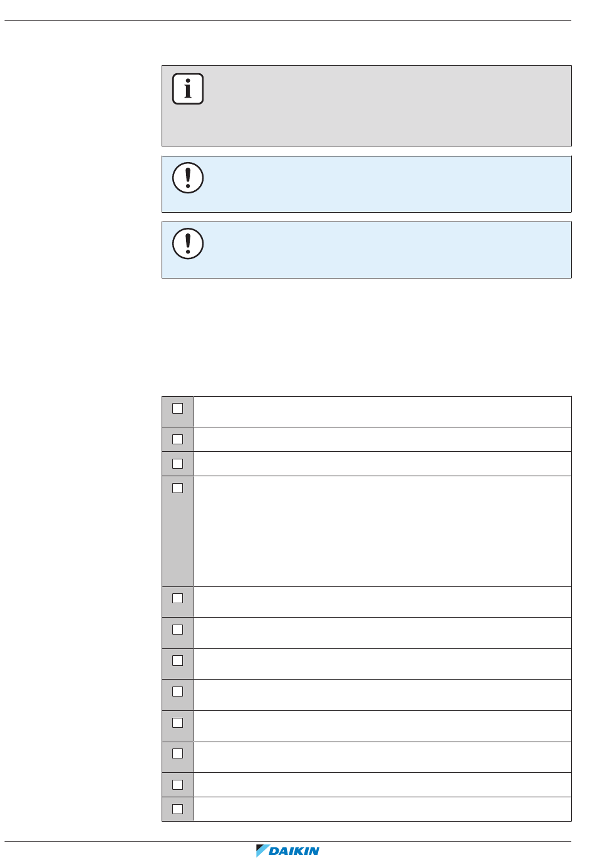
Task: Tick the seventh checklist checkbox
Action: [x=178, y=660]
